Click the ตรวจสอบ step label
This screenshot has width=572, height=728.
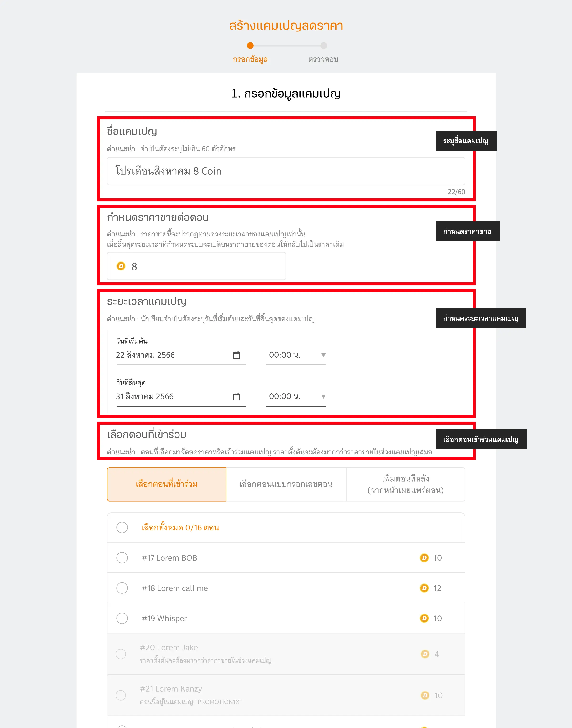(323, 59)
